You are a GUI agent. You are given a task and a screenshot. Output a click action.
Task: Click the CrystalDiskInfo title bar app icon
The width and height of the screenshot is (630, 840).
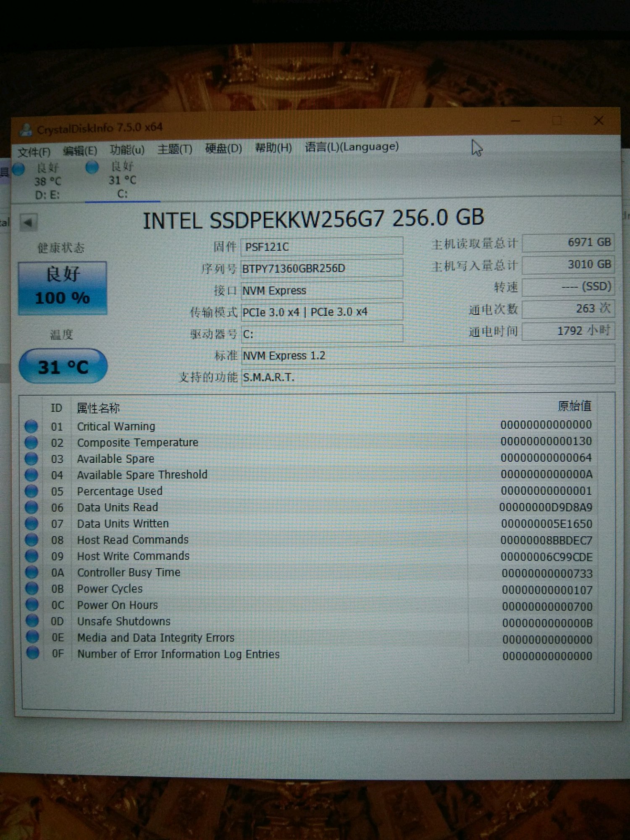[26, 130]
